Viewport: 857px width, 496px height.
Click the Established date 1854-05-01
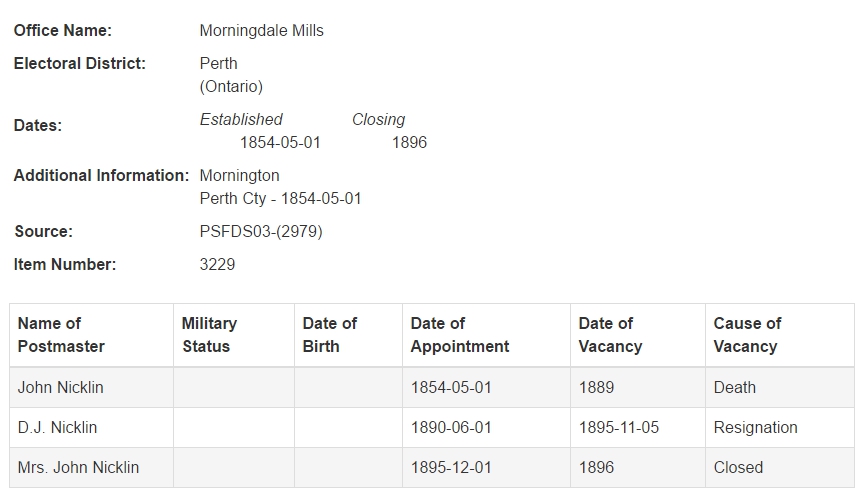pyautogui.click(x=280, y=143)
